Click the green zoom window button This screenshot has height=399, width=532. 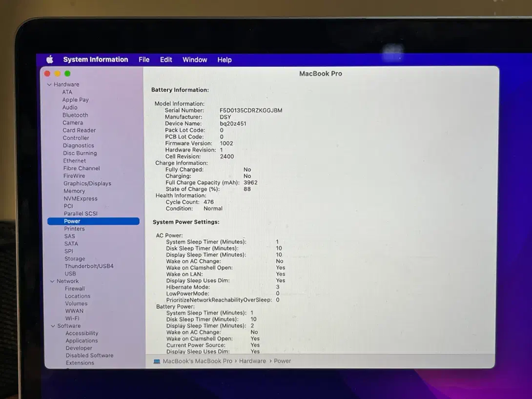point(67,74)
